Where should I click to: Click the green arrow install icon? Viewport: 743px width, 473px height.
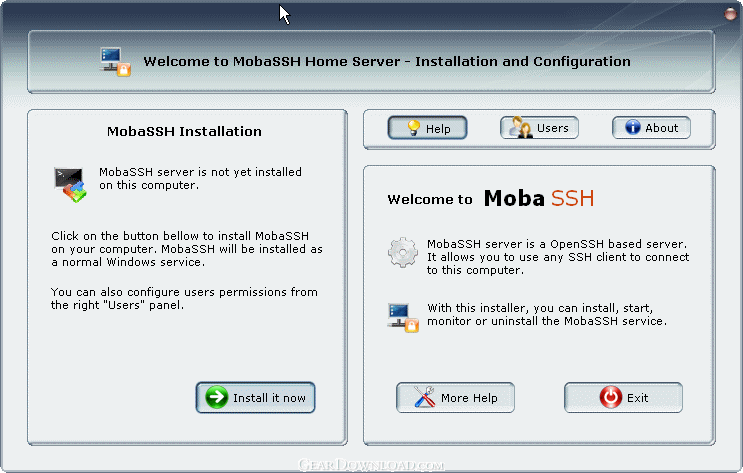point(217,397)
